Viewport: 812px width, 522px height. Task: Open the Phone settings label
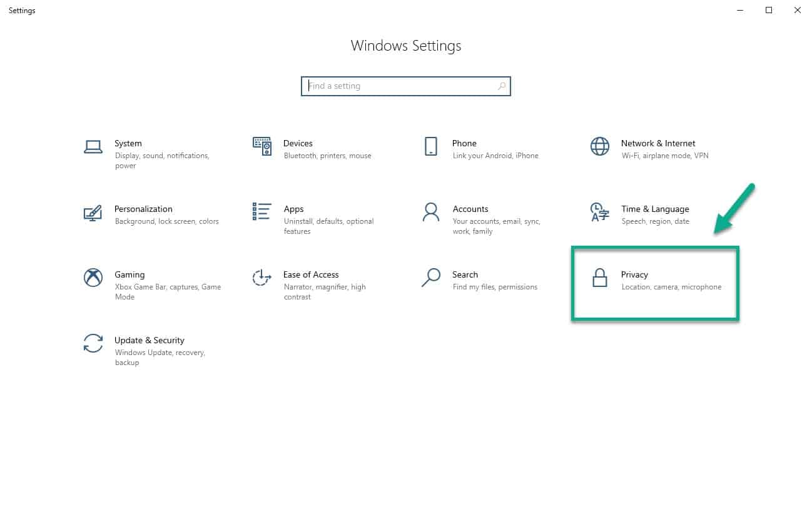464,143
